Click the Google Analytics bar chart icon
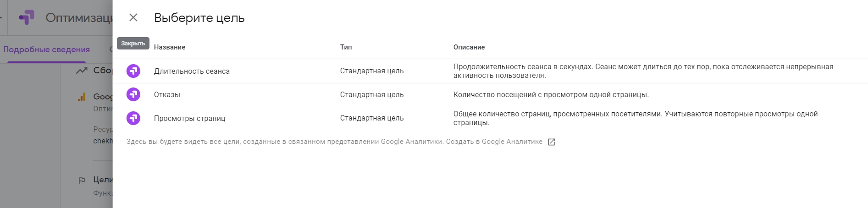 (82, 97)
